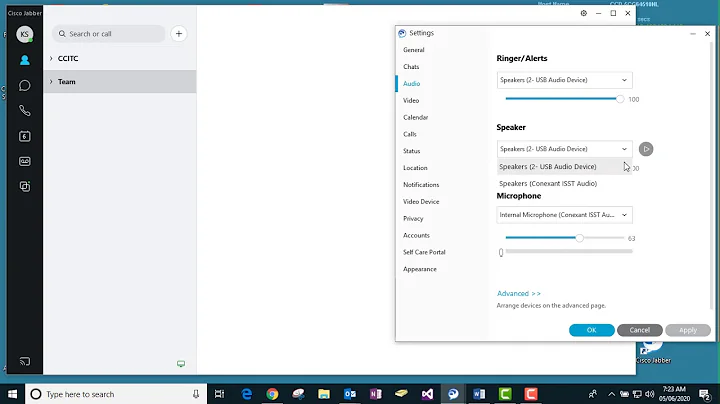Click the Search or call field
Image resolution: width=720 pixels, height=404 pixels.
pos(109,34)
